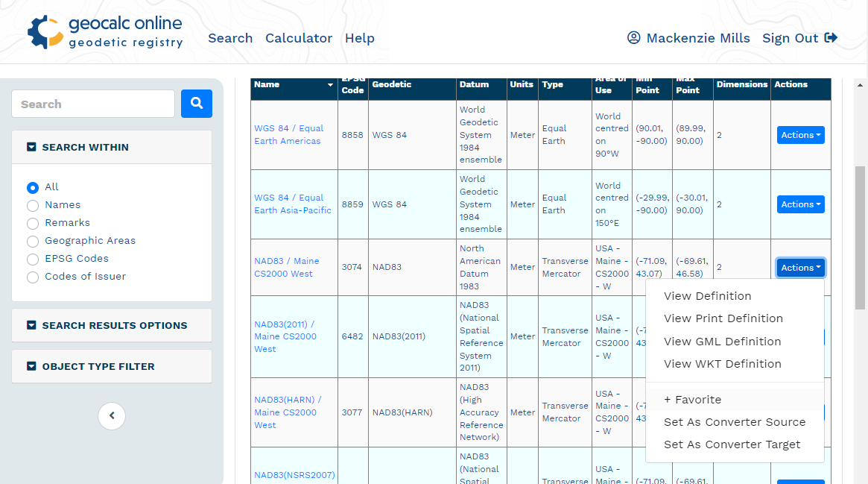Open WGS 84 / Equal Earth Asia-Pacific link
Screen dimensions: 868x484
point(293,204)
